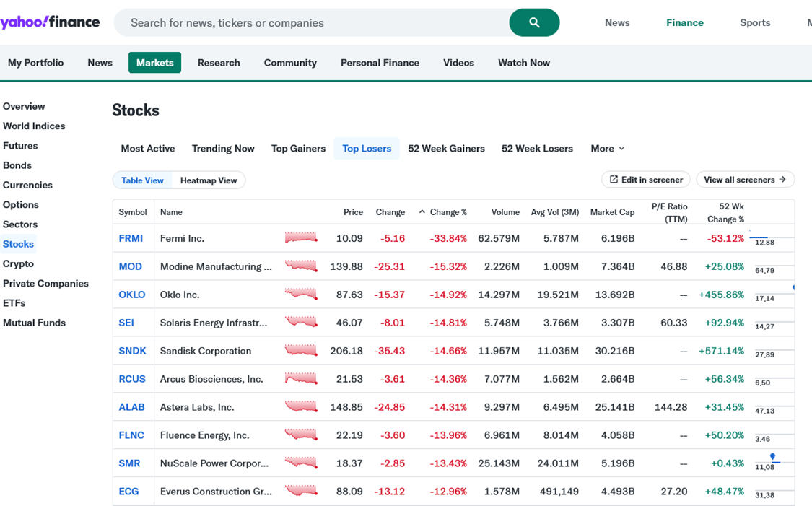This screenshot has height=506, width=812.
Task: Open the 52 Week Losers tab
Action: click(537, 149)
